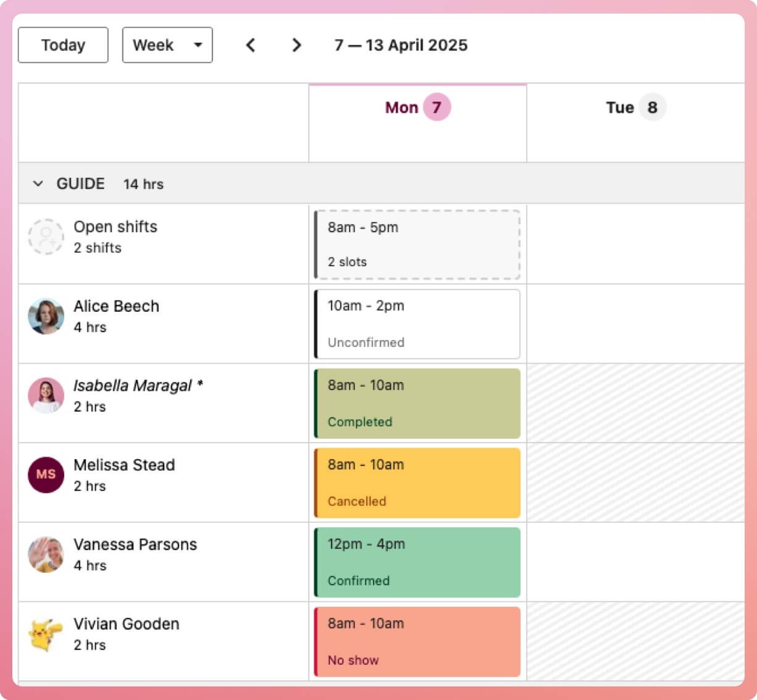
Task: Select the Tue 8 day header
Action: [x=635, y=107]
